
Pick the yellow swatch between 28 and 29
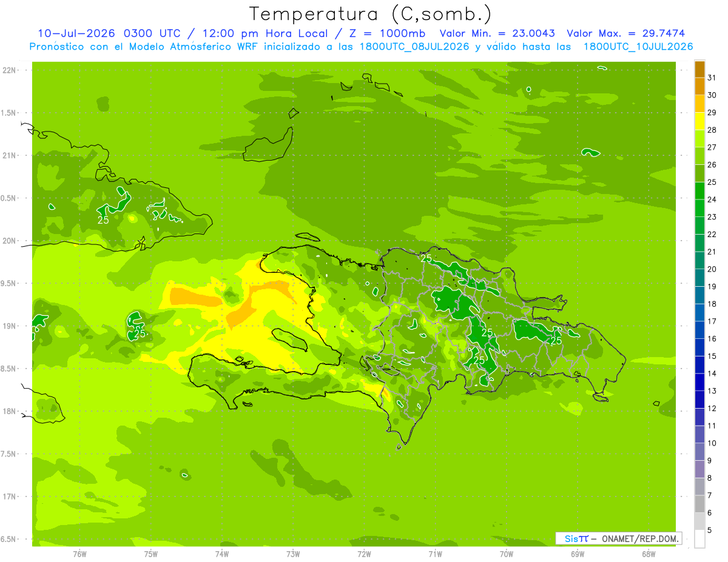699,121
